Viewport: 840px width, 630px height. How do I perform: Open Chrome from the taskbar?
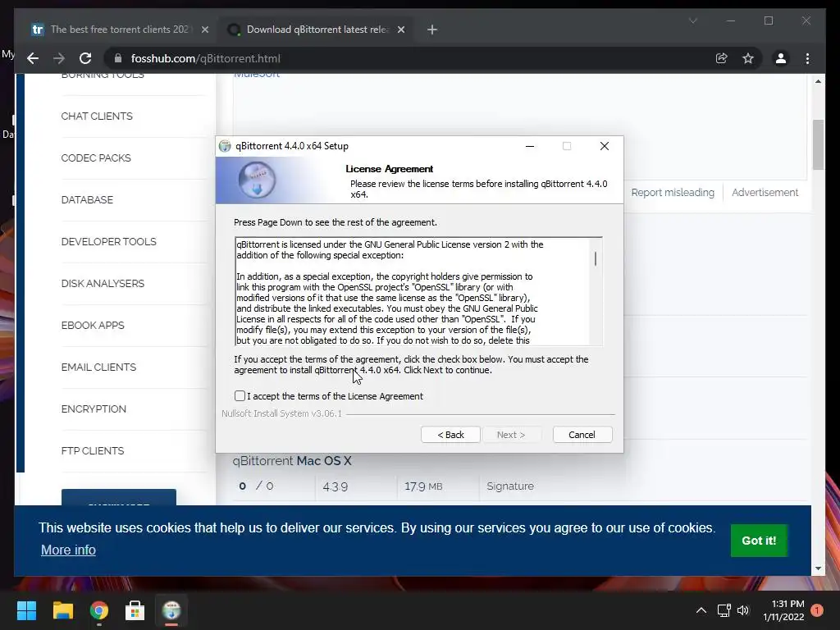(x=99, y=610)
